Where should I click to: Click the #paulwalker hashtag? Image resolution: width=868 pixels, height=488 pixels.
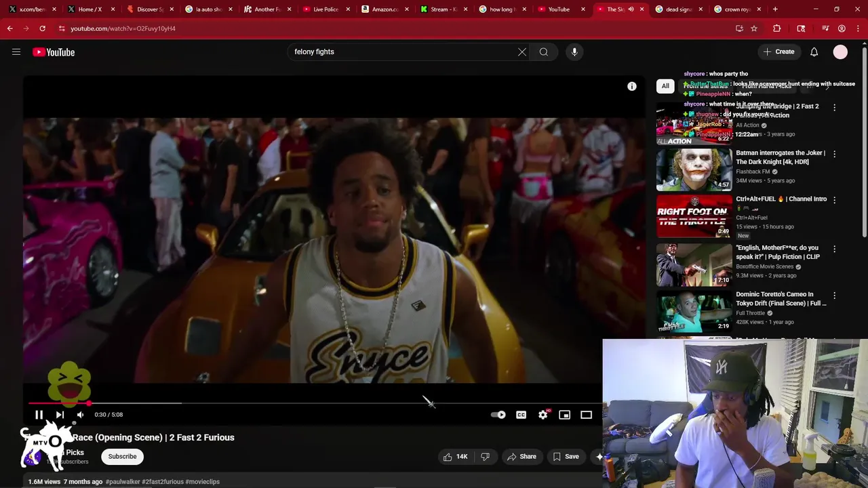[x=122, y=481]
